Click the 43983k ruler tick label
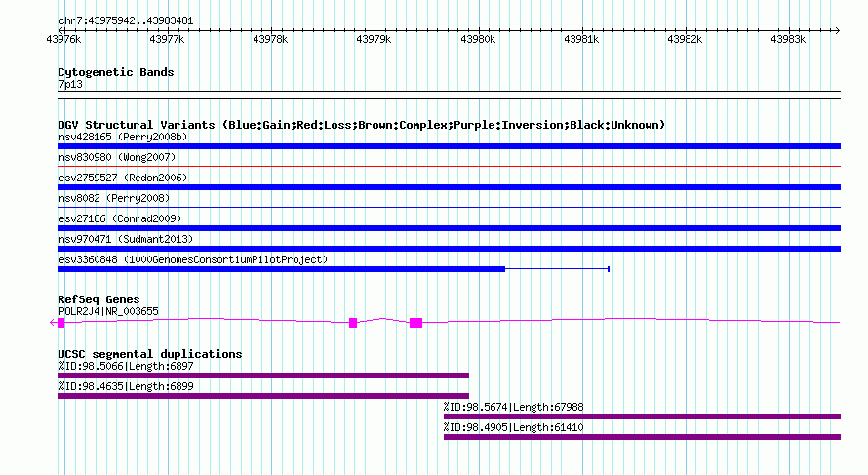 pos(788,39)
